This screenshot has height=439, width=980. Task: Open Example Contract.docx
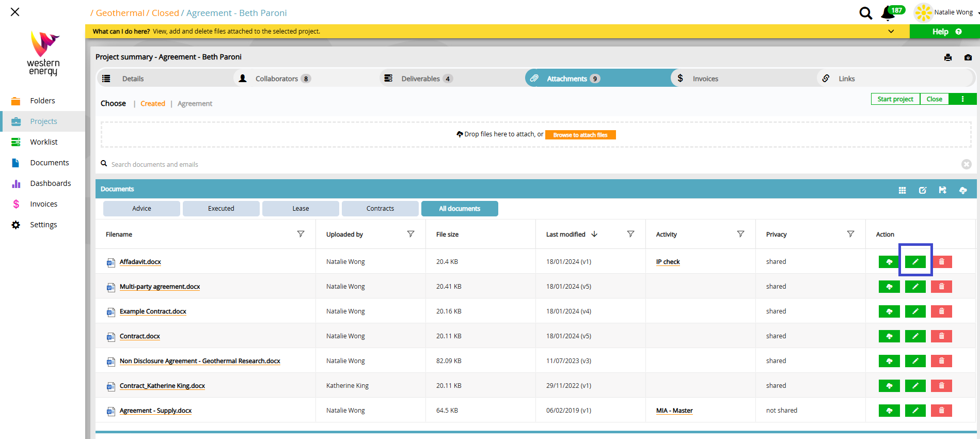(153, 311)
